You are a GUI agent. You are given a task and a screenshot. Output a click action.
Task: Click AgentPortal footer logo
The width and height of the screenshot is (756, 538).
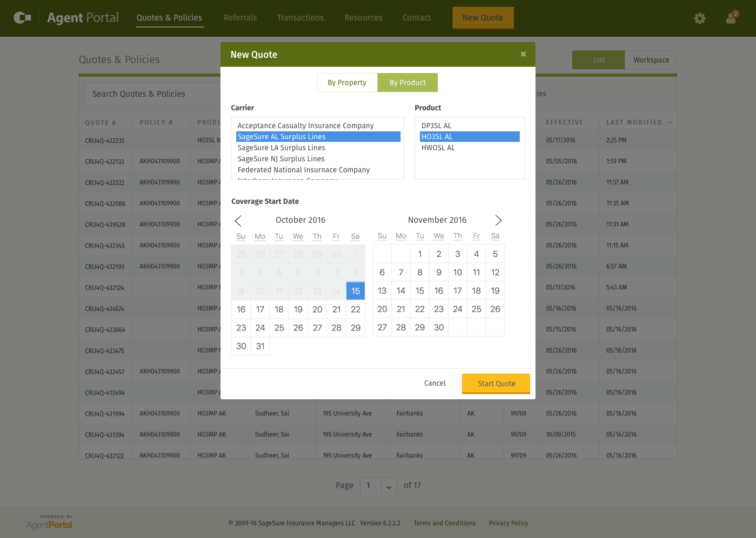point(49,522)
